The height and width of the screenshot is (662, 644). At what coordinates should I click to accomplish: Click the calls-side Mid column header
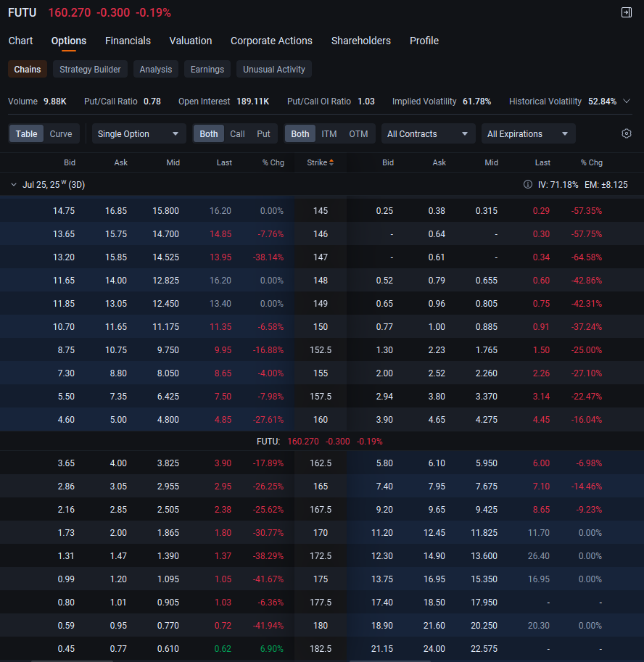coord(173,162)
